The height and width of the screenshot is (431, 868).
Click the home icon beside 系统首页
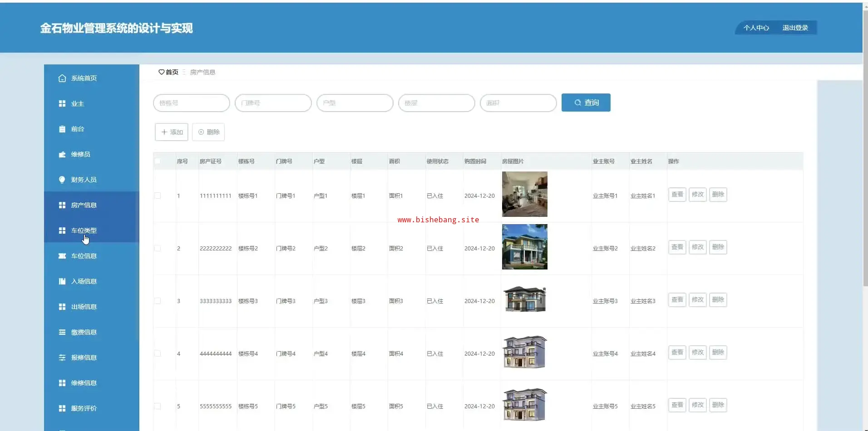(x=62, y=78)
